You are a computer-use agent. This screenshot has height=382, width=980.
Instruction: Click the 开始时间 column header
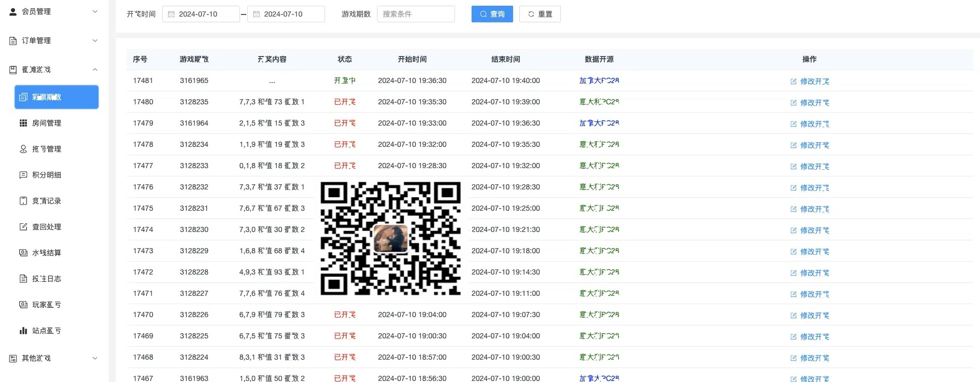[x=412, y=59]
